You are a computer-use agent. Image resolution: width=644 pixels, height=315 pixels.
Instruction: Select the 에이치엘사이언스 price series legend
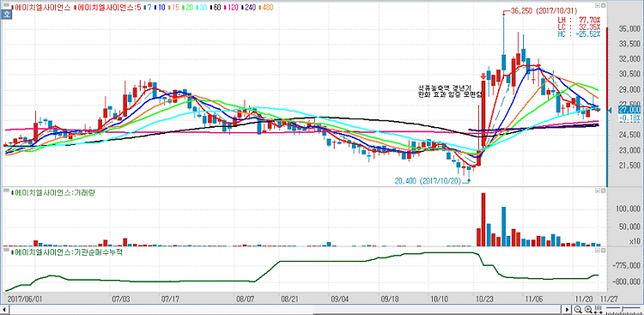tap(42, 8)
